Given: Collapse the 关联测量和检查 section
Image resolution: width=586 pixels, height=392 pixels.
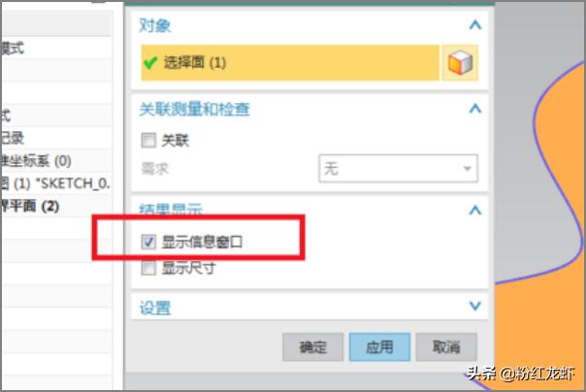Looking at the screenshot, I should (475, 109).
